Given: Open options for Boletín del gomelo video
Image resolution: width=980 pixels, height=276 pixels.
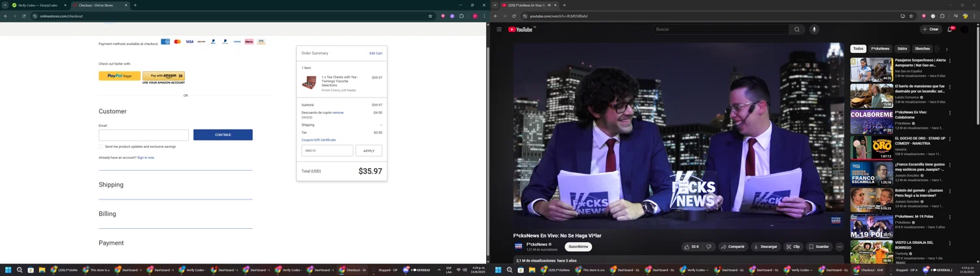Looking at the screenshot, I should pos(950,191).
